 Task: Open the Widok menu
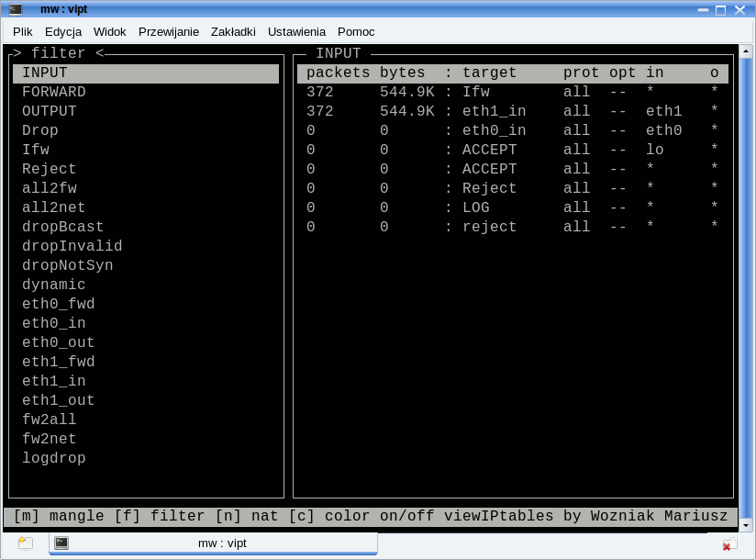pyautogui.click(x=110, y=31)
